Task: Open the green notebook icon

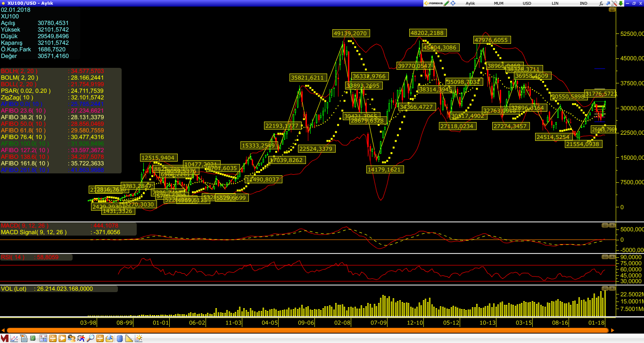Action: tap(33, 338)
